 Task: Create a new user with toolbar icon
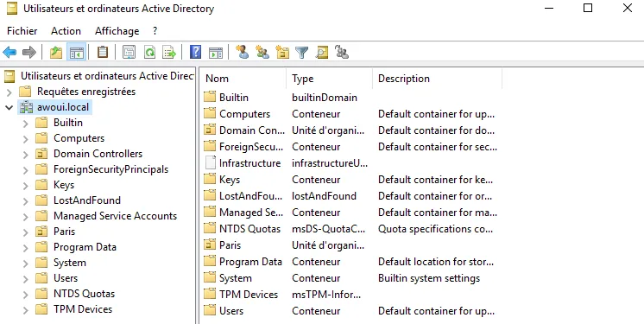coord(243,52)
